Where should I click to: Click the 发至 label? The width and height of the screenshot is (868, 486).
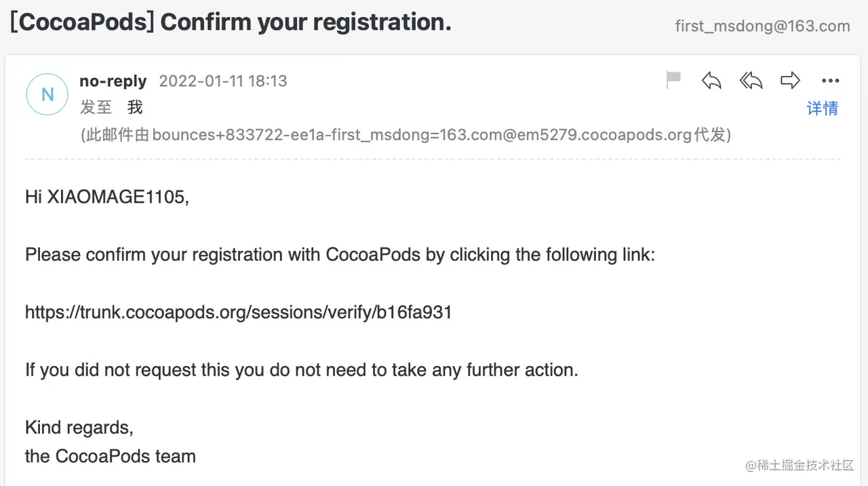96,108
